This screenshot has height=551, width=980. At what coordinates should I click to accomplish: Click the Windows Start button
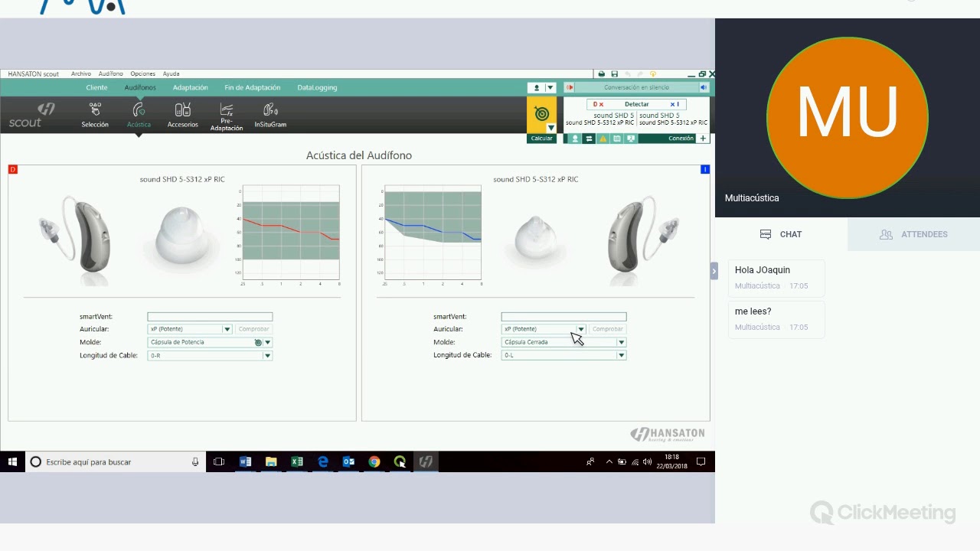click(12, 461)
